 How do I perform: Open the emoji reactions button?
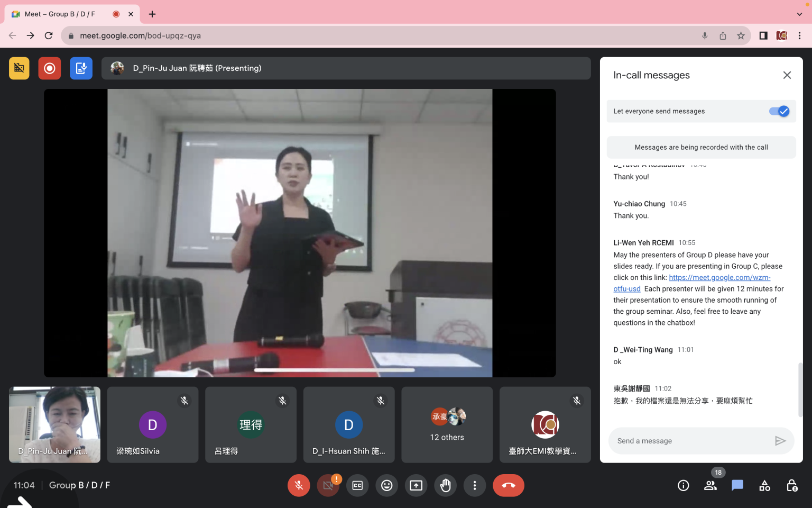(x=387, y=485)
